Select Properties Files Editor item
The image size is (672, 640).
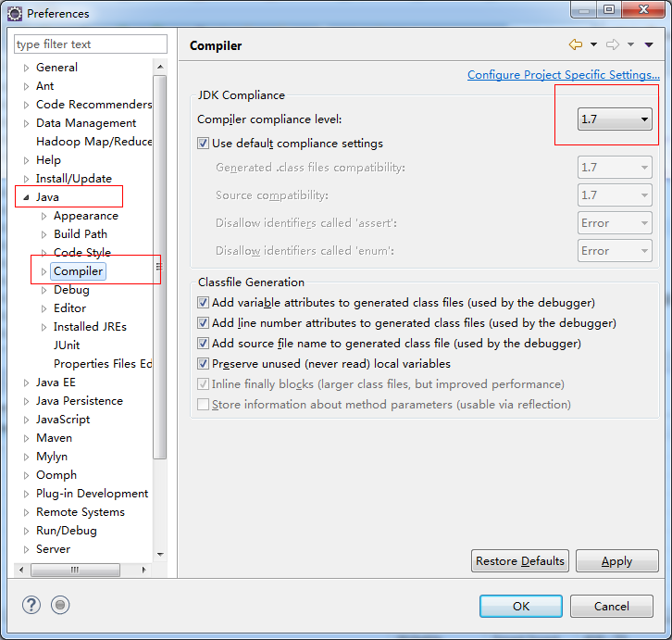point(103,364)
